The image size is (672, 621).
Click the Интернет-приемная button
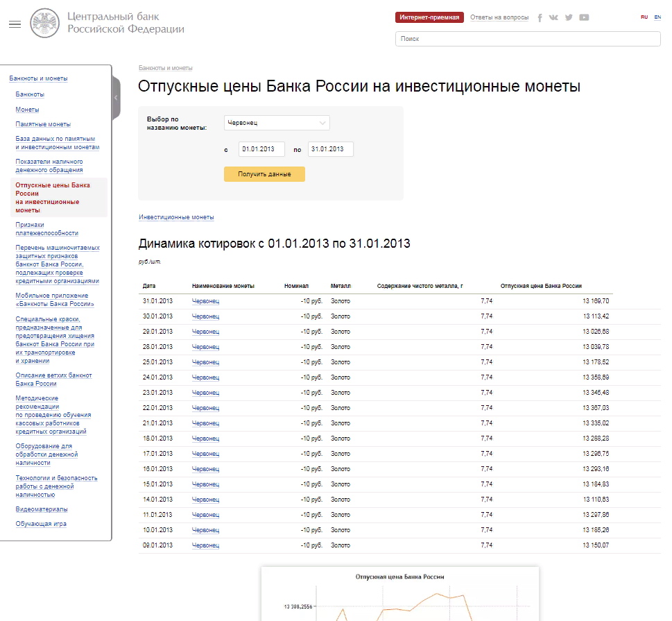(429, 17)
